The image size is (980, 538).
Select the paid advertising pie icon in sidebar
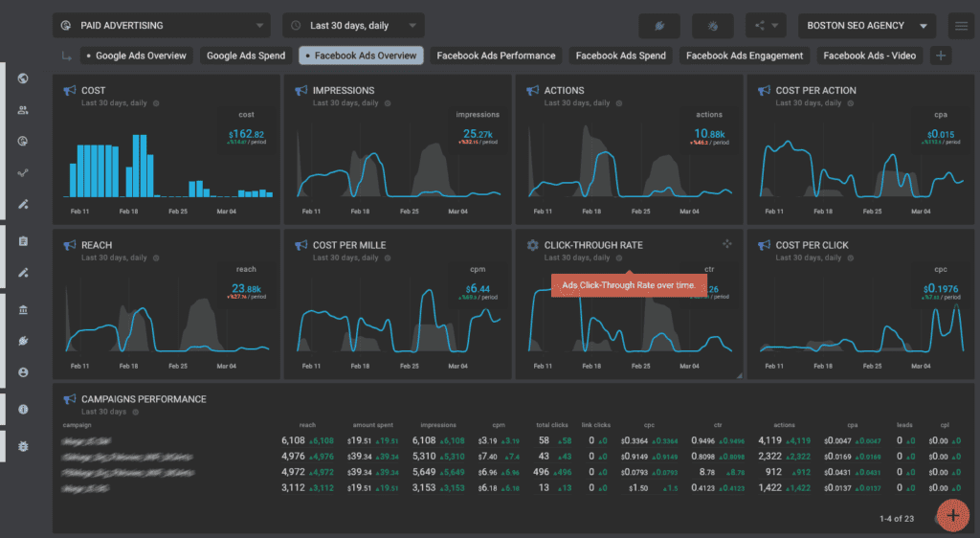(23, 142)
